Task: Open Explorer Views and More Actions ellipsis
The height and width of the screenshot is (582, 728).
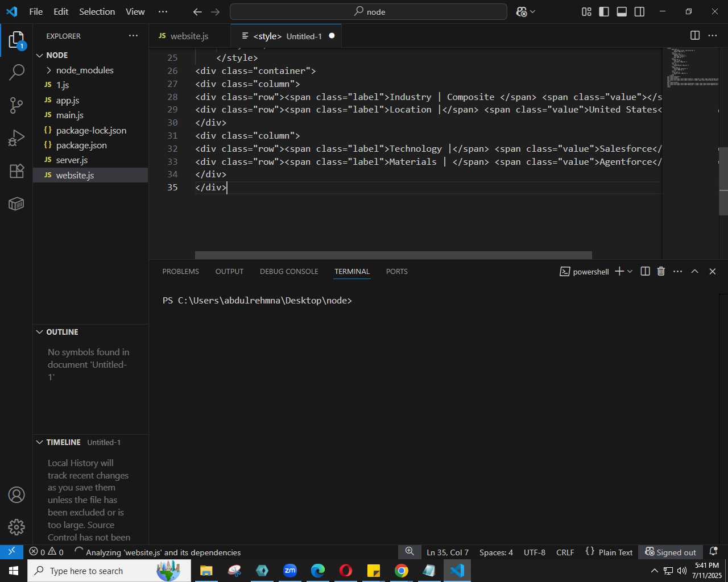Action: pyautogui.click(x=133, y=36)
